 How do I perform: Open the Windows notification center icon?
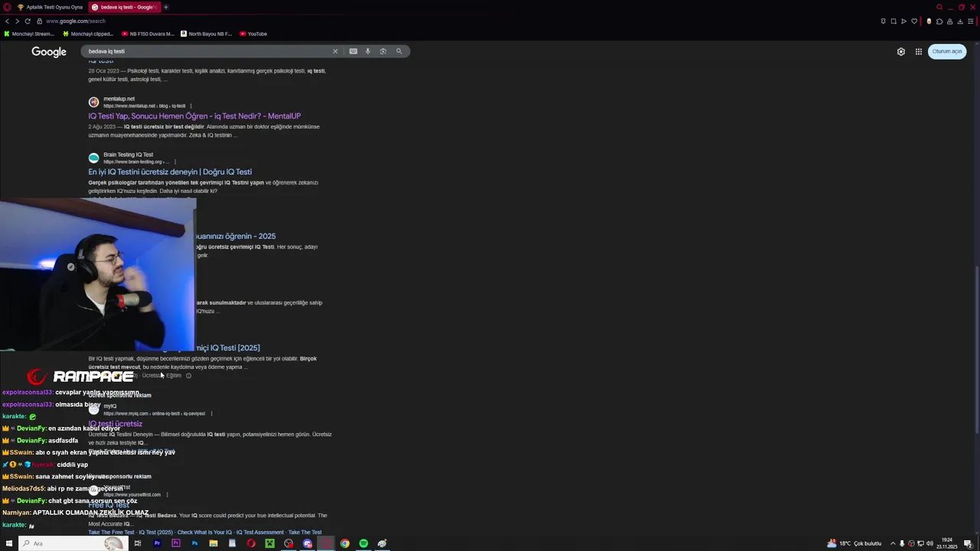969,543
